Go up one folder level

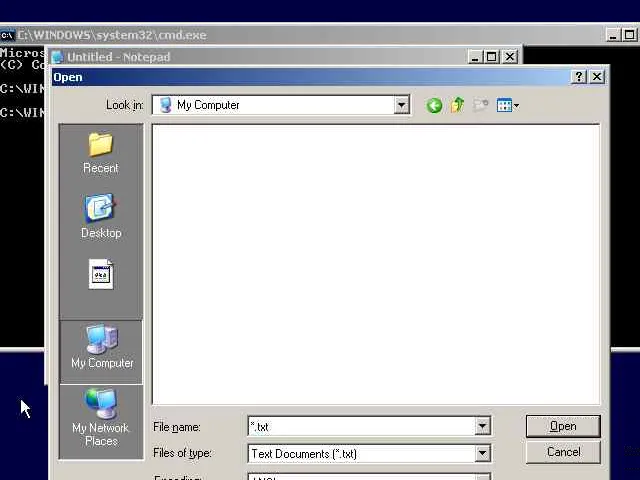[458, 105]
